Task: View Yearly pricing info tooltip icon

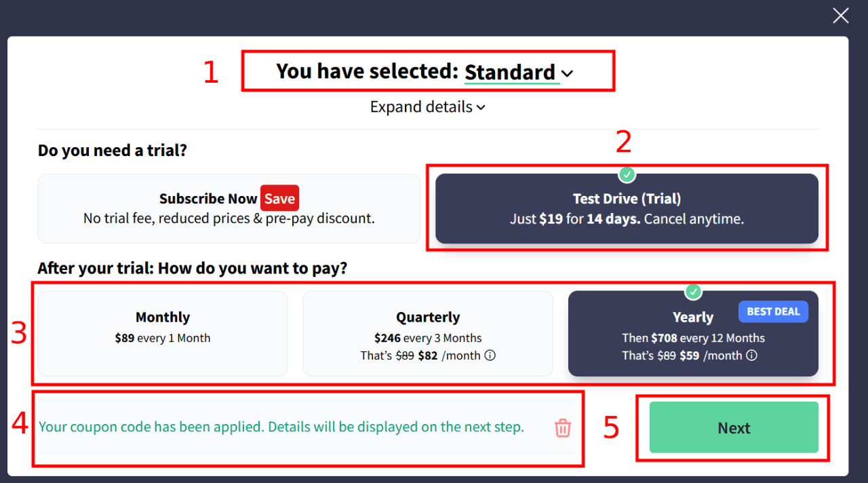Action: pyautogui.click(x=751, y=355)
